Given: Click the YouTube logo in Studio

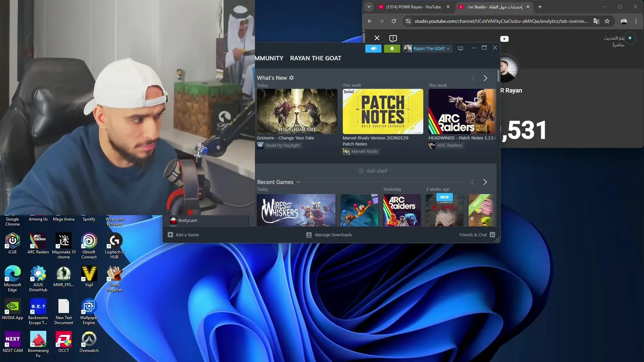Looking at the screenshot, I should (x=504, y=39).
